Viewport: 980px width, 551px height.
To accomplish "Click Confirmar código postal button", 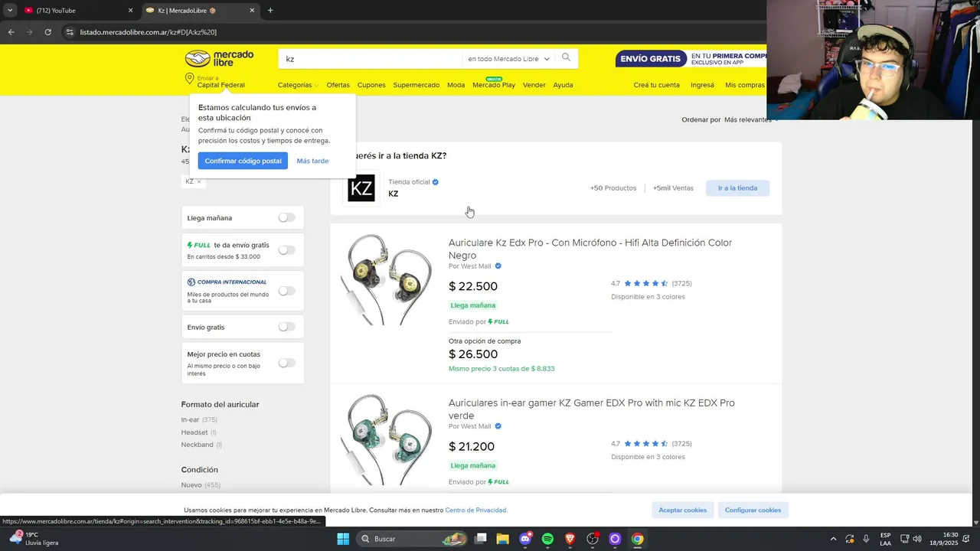I will tap(243, 161).
